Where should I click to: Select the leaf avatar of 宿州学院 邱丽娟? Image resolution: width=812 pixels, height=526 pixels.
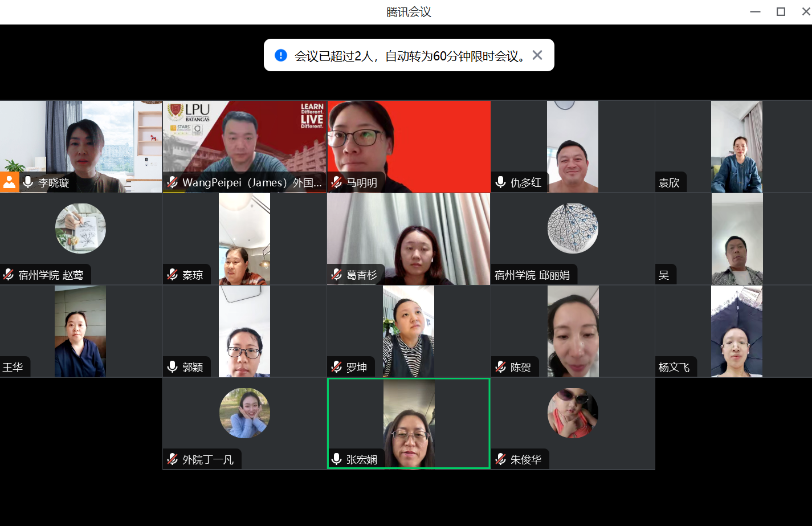[573, 229]
